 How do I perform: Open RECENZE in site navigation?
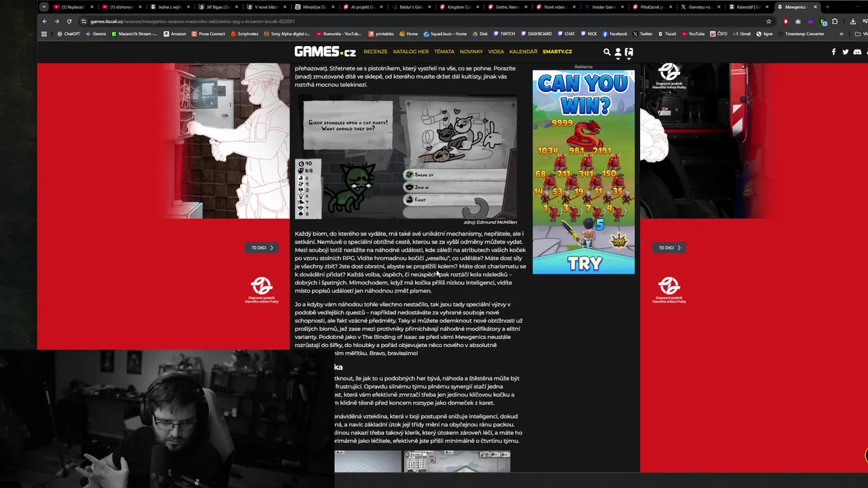click(376, 52)
